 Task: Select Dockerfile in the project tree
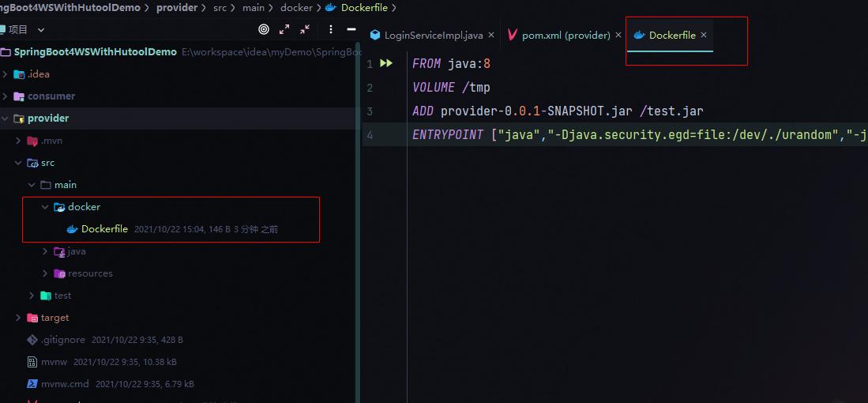pos(104,229)
